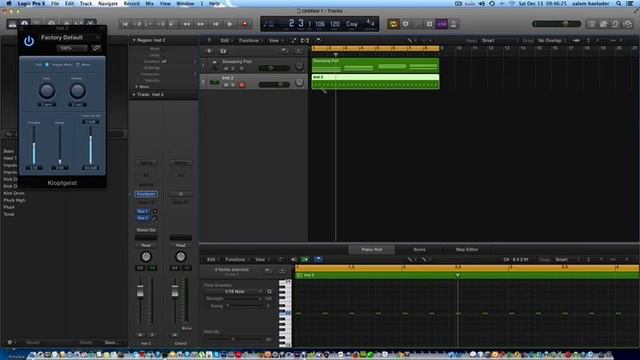Image resolution: width=640 pixels, height=360 pixels.
Task: Open the Media Browser icon
Action: coord(628,24)
